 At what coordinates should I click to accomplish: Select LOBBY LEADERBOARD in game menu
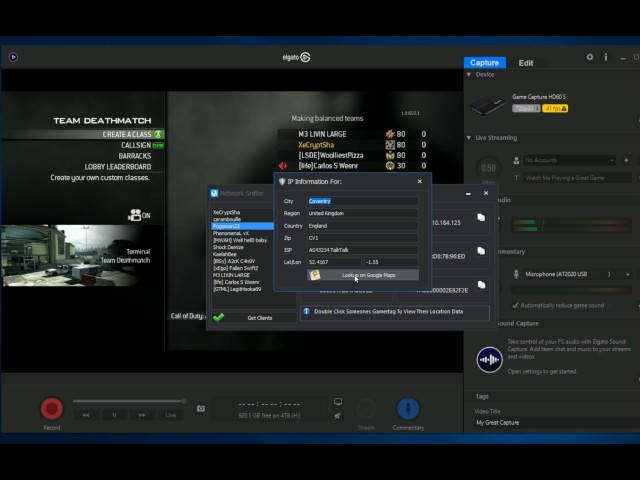tap(118, 167)
